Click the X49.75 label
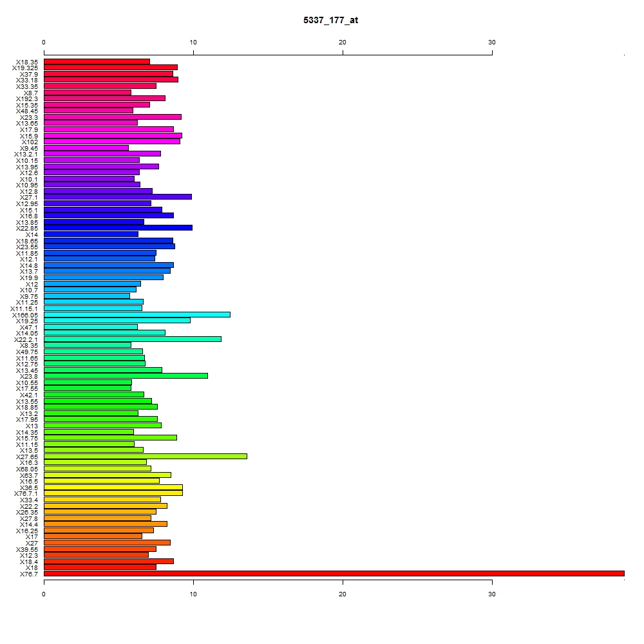644x644 pixels. pyautogui.click(x=27, y=352)
